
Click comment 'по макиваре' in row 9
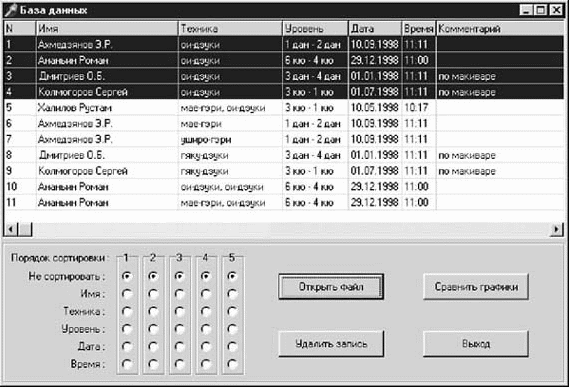click(467, 171)
